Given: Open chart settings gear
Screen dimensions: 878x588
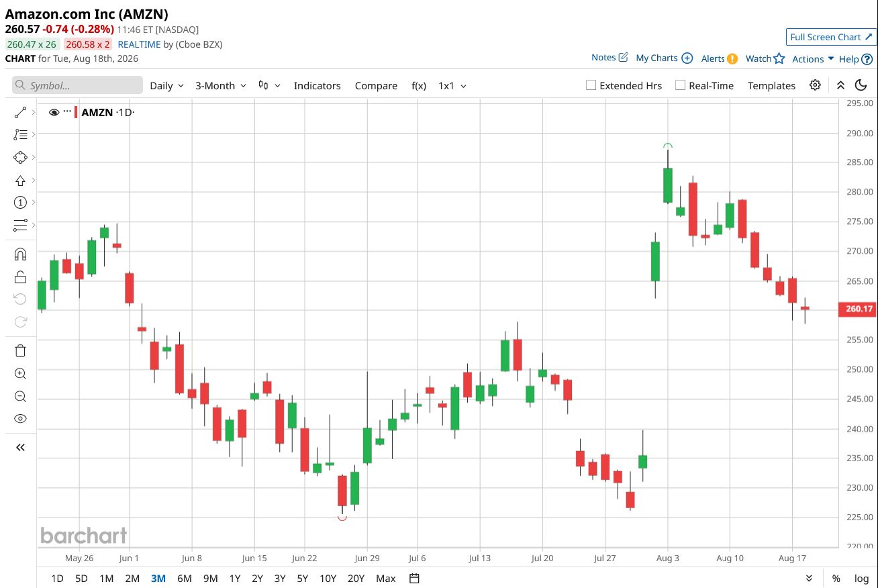Looking at the screenshot, I should tap(815, 85).
